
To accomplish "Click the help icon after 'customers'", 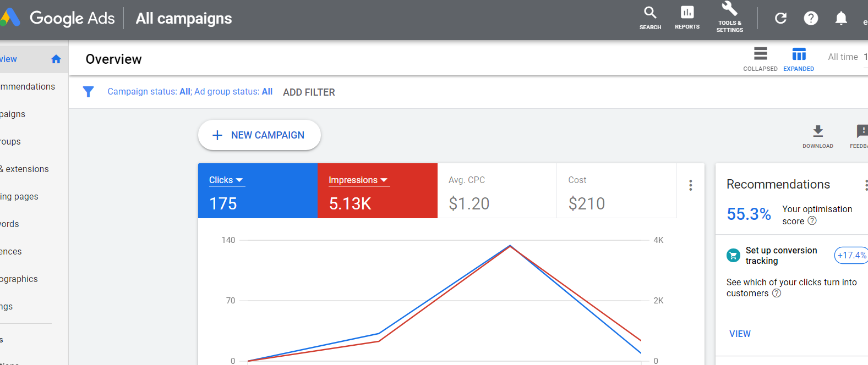I will coord(777,293).
